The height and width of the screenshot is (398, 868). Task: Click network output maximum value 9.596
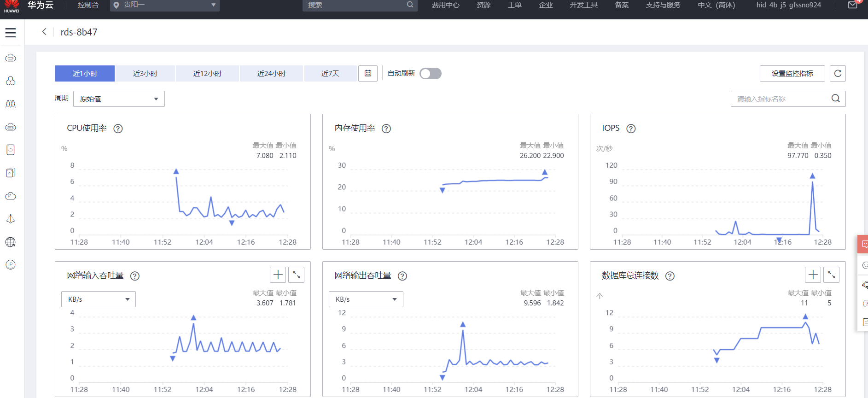(532, 303)
